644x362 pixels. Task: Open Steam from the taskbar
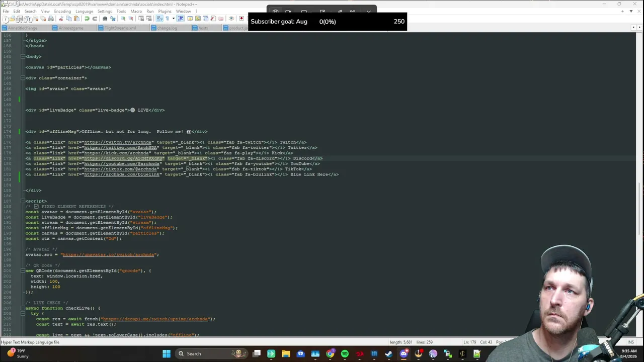[x=389, y=353]
